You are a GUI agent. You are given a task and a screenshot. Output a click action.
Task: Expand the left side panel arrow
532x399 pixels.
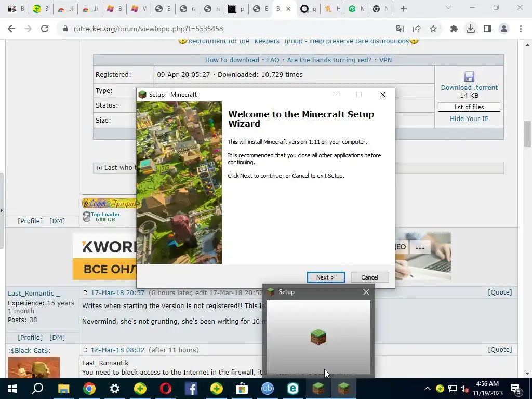tap(2, 211)
